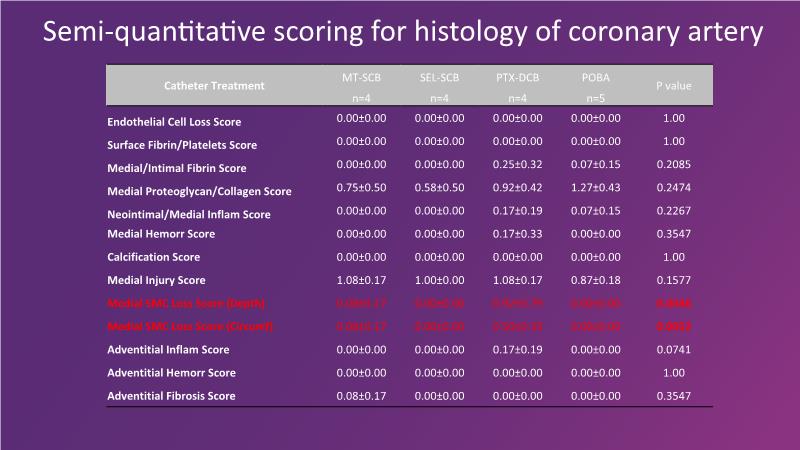Click the Adventitial Inflam Score row label
The width and height of the screenshot is (800, 450).
pyautogui.click(x=168, y=350)
